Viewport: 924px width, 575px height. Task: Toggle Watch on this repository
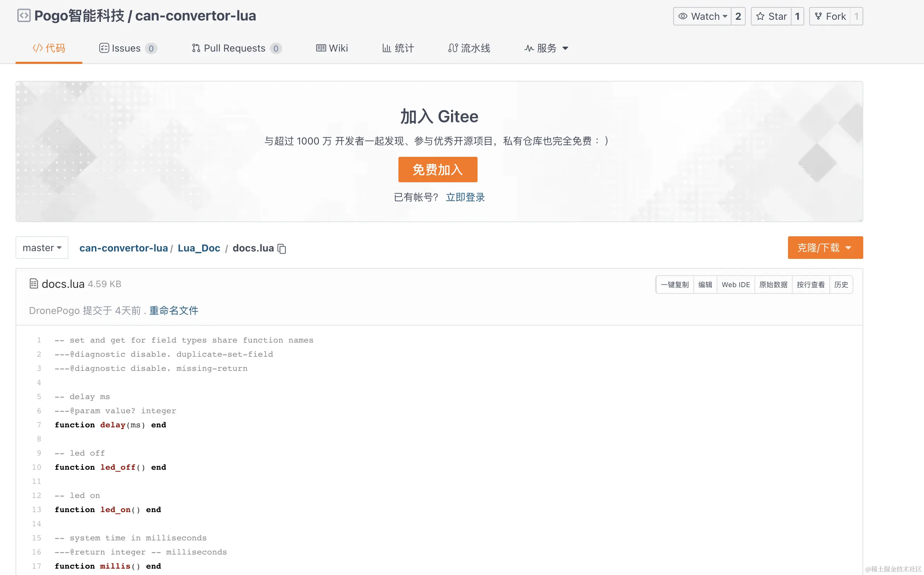point(702,16)
